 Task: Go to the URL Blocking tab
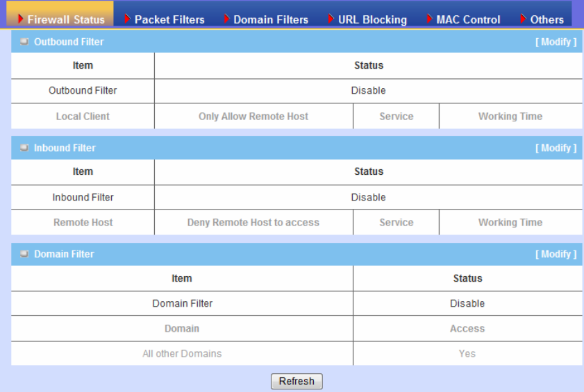point(372,19)
